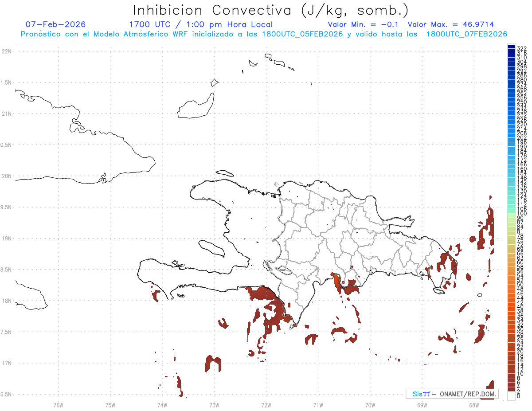Click the "322" colorbar value
The width and height of the screenshot is (532, 411).
522,48
